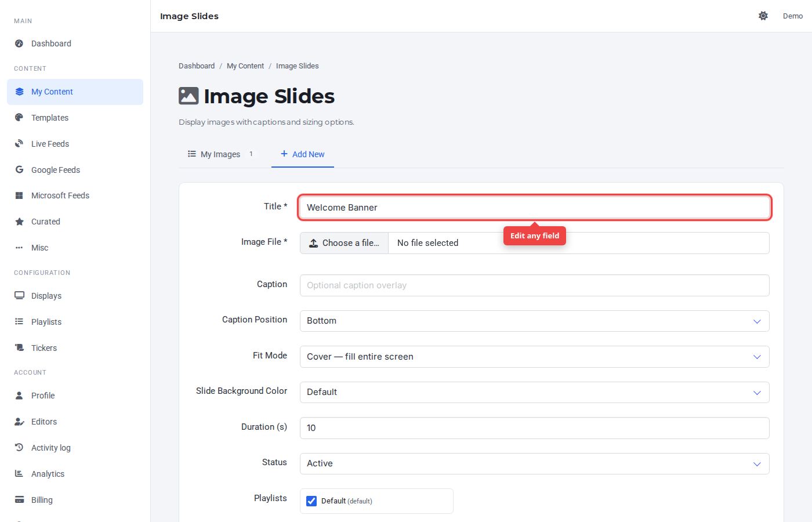Screen dimensions: 812x522
Task: Click the Billing credit card icon
Action: [19, 500]
